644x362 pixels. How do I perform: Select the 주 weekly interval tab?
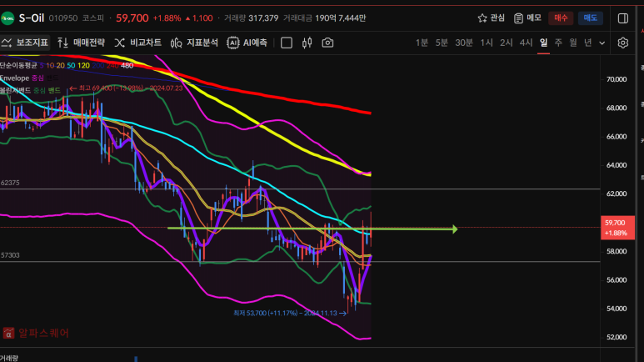tap(558, 43)
